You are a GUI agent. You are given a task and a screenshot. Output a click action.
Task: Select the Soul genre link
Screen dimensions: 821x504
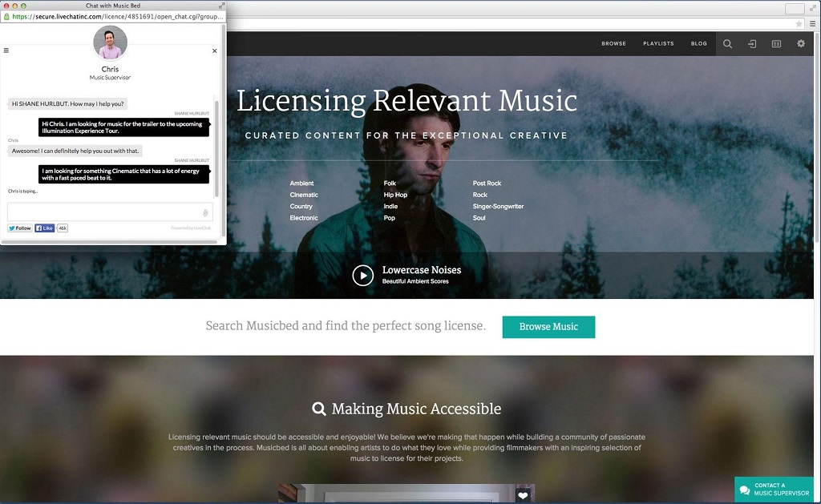tap(479, 218)
